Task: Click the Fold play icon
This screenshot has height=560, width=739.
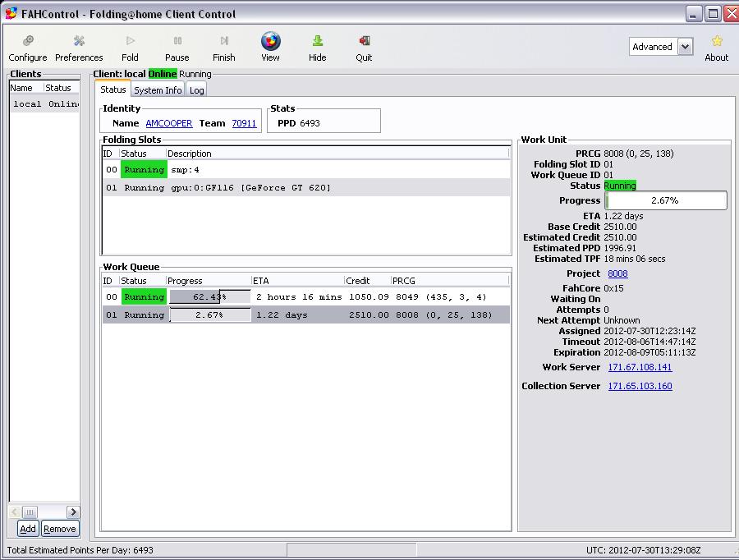Action: click(x=130, y=41)
